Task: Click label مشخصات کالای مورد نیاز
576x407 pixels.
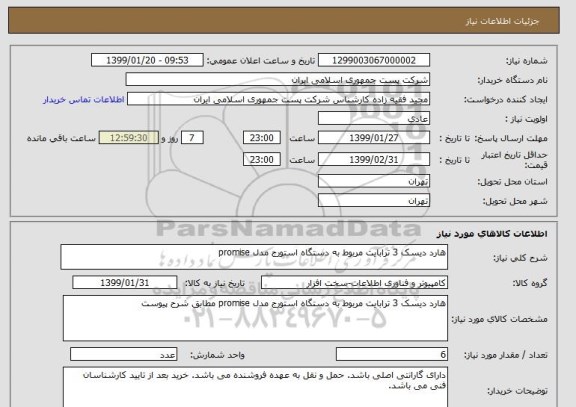Action: [x=499, y=319]
